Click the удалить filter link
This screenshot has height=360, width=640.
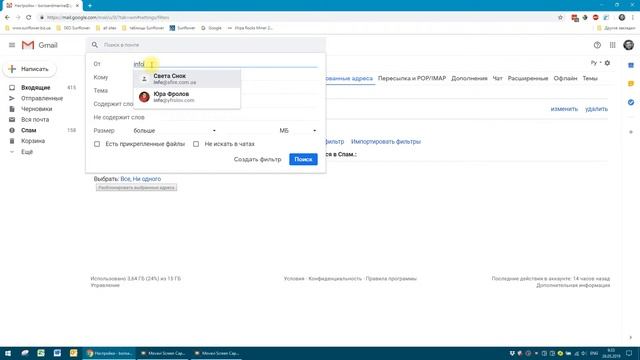click(x=596, y=109)
